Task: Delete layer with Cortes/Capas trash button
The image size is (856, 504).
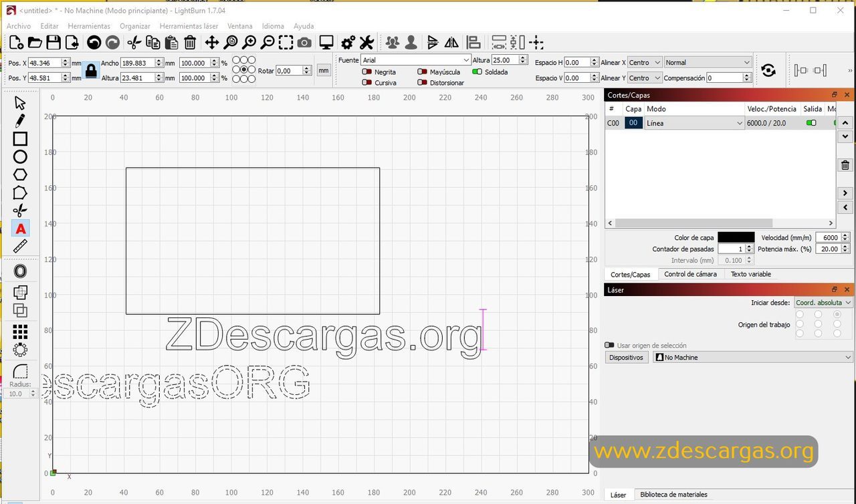Action: pos(845,165)
